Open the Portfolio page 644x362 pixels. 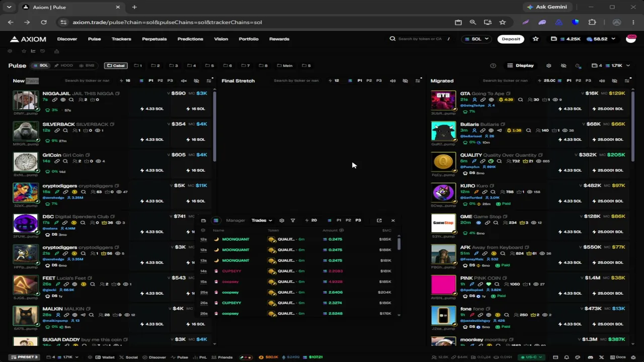coord(249,39)
